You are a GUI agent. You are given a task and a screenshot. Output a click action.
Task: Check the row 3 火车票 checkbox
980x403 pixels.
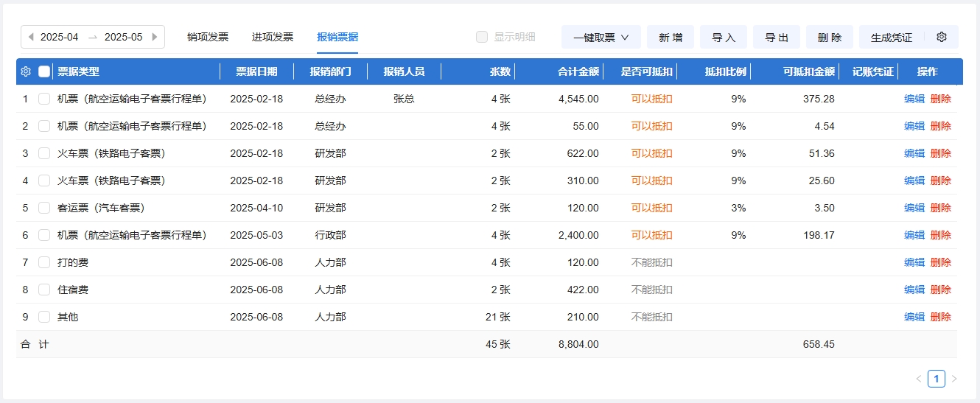44,153
